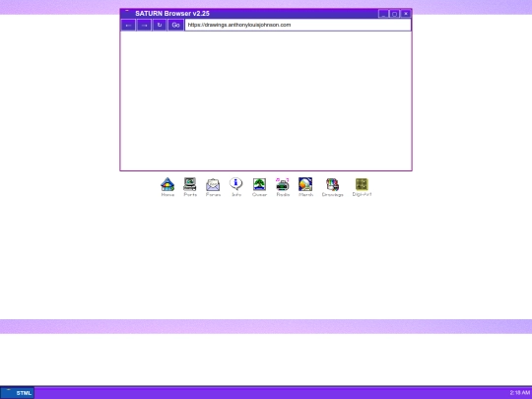This screenshot has height=399, width=532.
Task: Go forward in SATURN Browser
Action: pyautogui.click(x=144, y=25)
